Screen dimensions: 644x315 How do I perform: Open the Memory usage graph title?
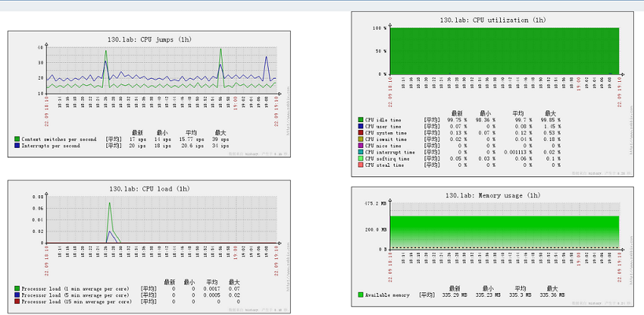pyautogui.click(x=493, y=195)
